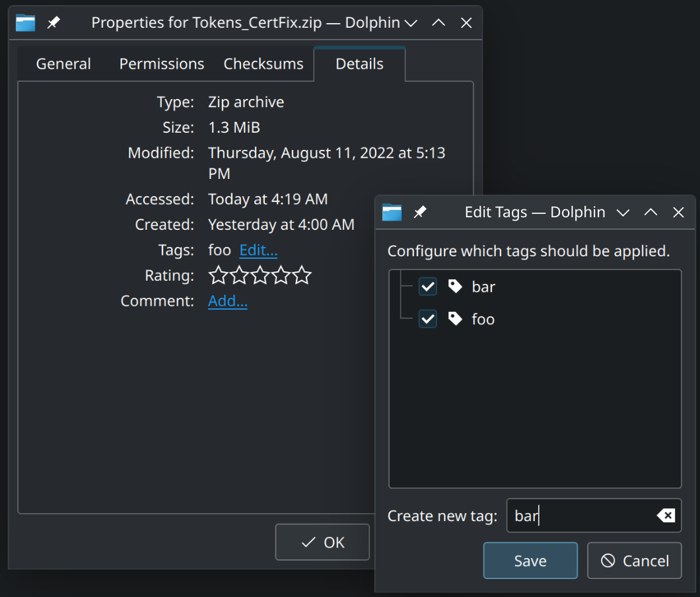This screenshot has width=700, height=597.
Task: Click the tag icon next to bar
Action: (x=455, y=287)
